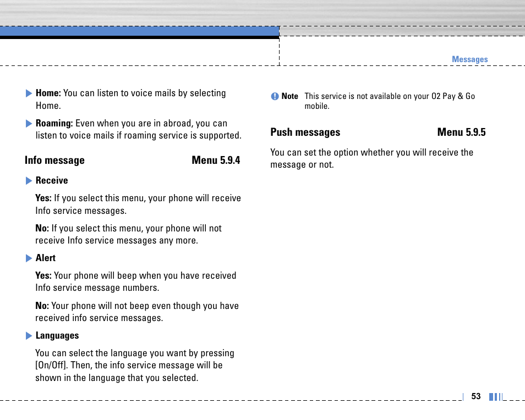
Task: Click the blue arrow bullet beside Roaming
Action: 29,124
